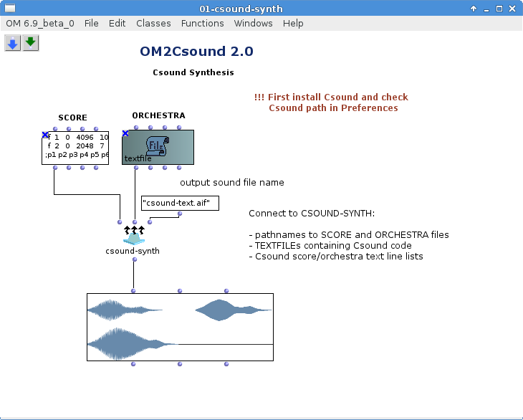Toggle the blue X lock on SCORE box

click(45, 135)
